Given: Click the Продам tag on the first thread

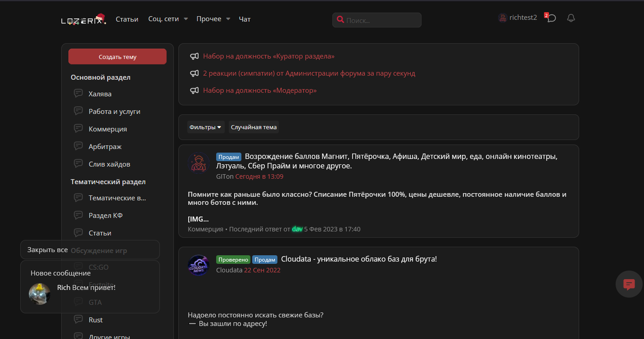Looking at the screenshot, I should pyautogui.click(x=229, y=157).
